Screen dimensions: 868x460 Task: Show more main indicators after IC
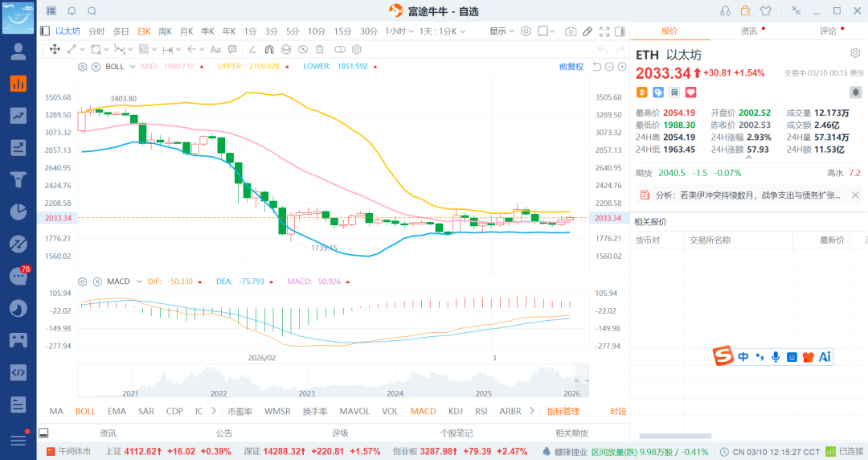tap(214, 411)
